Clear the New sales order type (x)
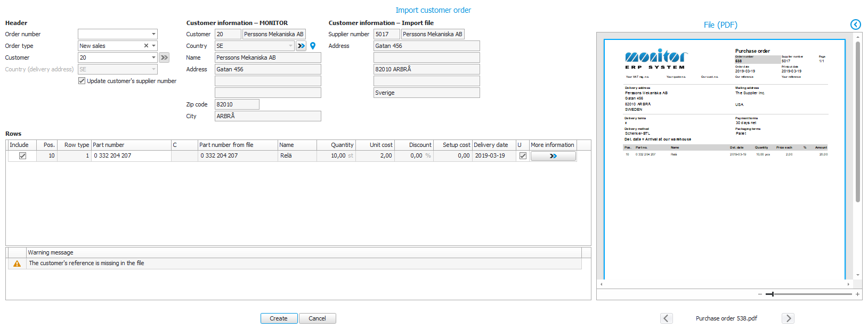 click(x=146, y=46)
